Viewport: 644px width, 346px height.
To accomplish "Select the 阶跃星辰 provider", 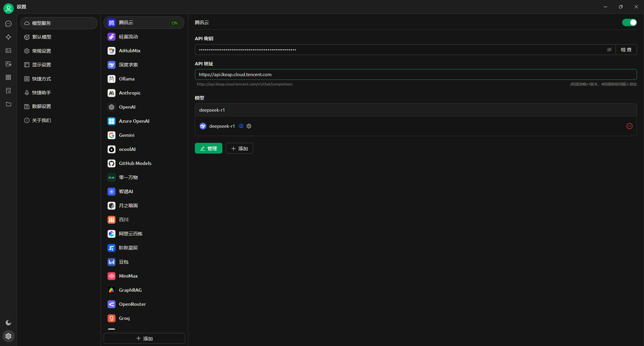I will tap(144, 248).
